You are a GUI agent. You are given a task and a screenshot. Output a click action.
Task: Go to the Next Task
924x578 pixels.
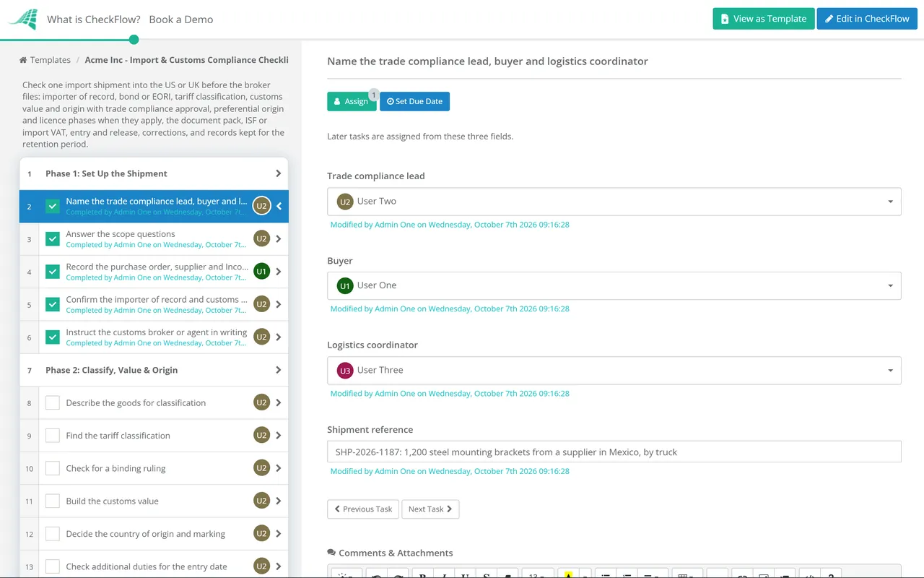[x=430, y=509]
